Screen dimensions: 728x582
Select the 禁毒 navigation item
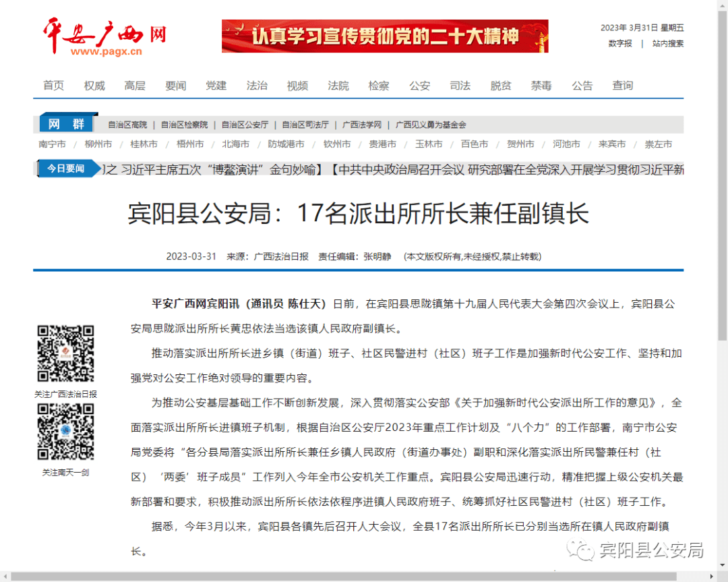pos(541,86)
